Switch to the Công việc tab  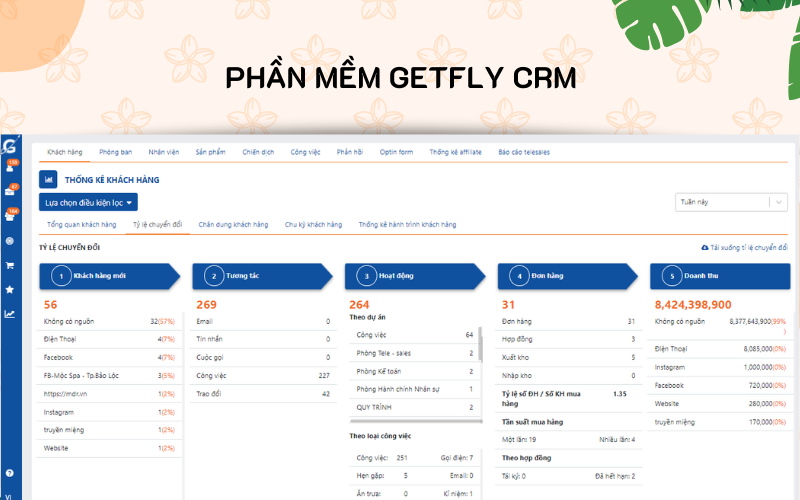(x=306, y=152)
